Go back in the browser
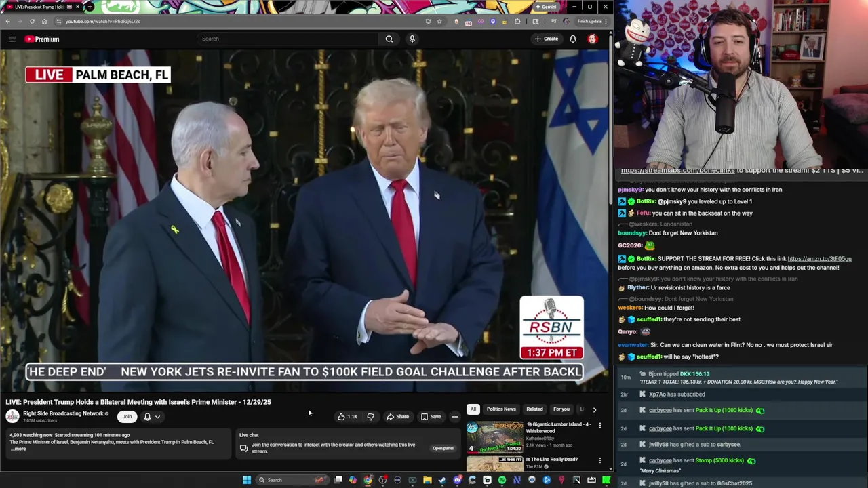The height and width of the screenshot is (488, 868). pyautogui.click(x=8, y=21)
